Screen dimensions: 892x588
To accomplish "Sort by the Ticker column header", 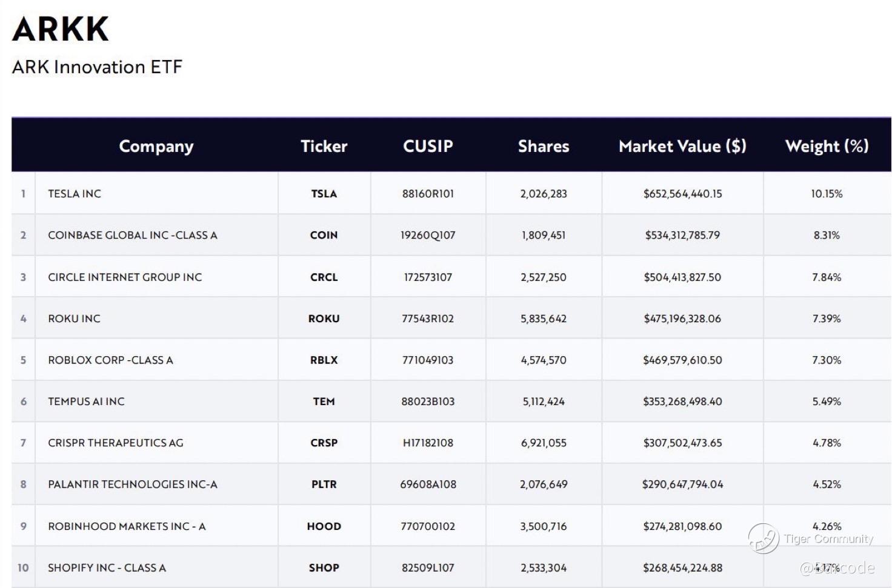I will pos(324,146).
